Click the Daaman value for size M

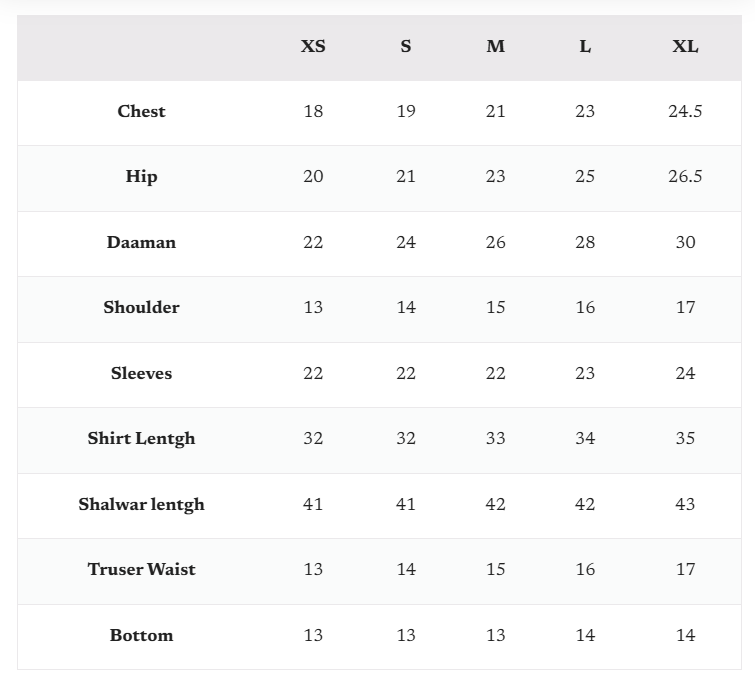496,242
